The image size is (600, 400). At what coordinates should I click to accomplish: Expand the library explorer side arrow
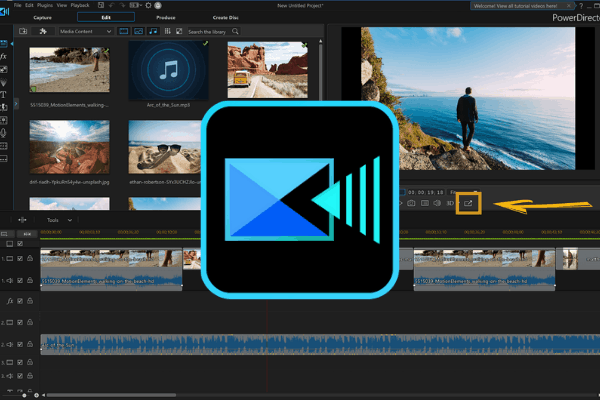coord(16,103)
